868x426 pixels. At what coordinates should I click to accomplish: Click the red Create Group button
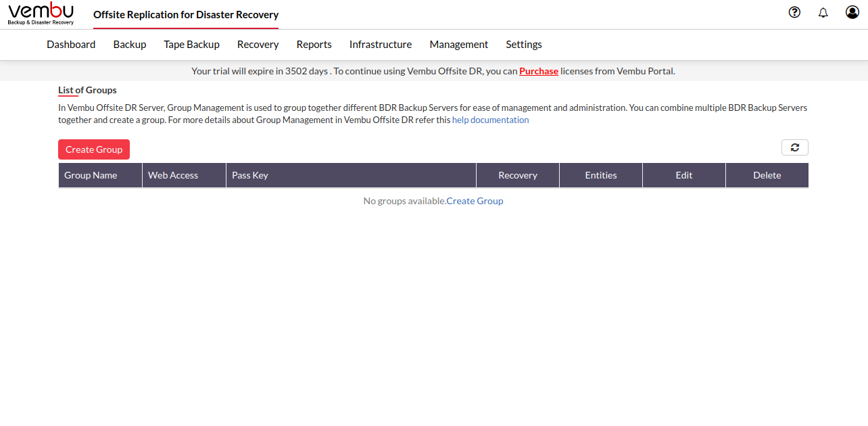pos(94,149)
